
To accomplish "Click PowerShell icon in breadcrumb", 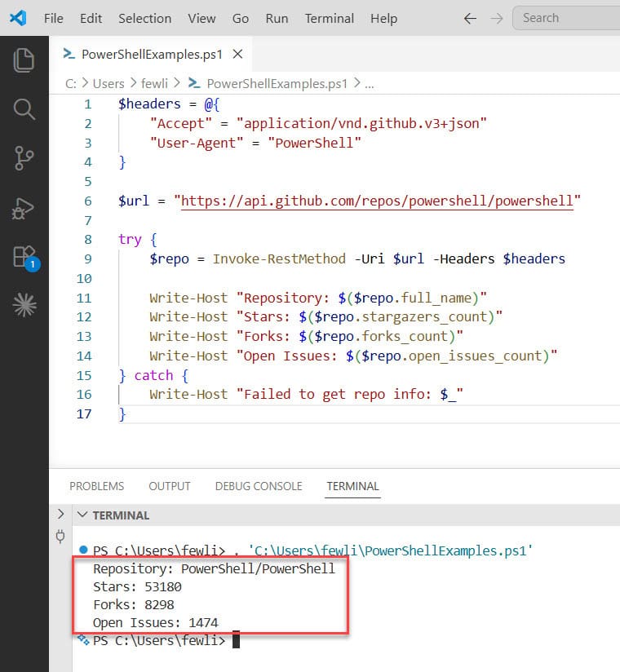I will point(194,83).
